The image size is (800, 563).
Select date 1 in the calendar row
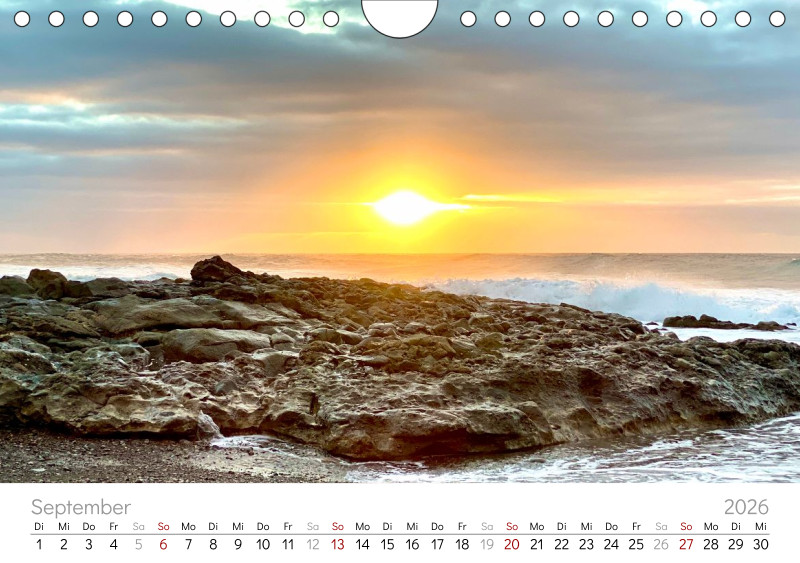point(39,545)
